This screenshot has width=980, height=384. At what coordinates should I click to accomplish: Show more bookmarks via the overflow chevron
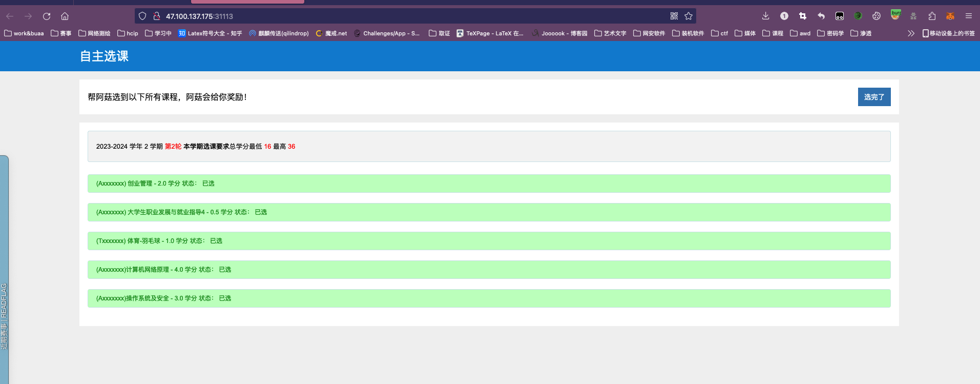click(911, 33)
